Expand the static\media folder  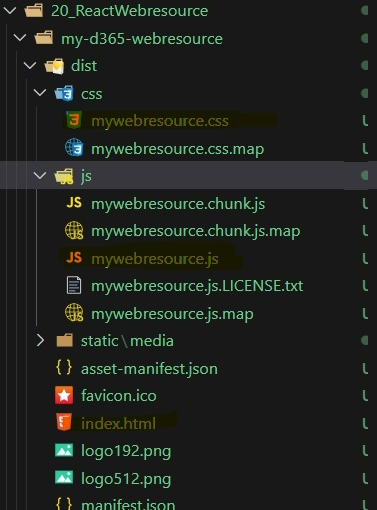(x=40, y=340)
